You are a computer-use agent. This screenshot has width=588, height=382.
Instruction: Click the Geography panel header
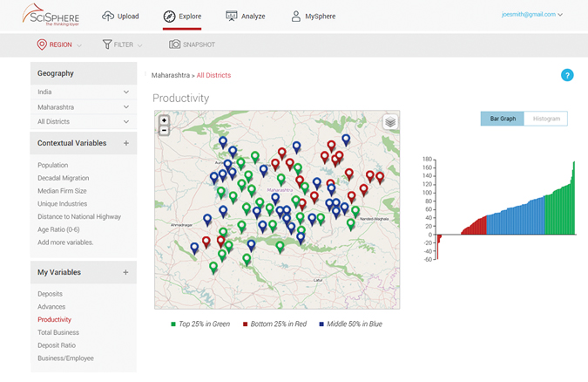pyautogui.click(x=84, y=73)
